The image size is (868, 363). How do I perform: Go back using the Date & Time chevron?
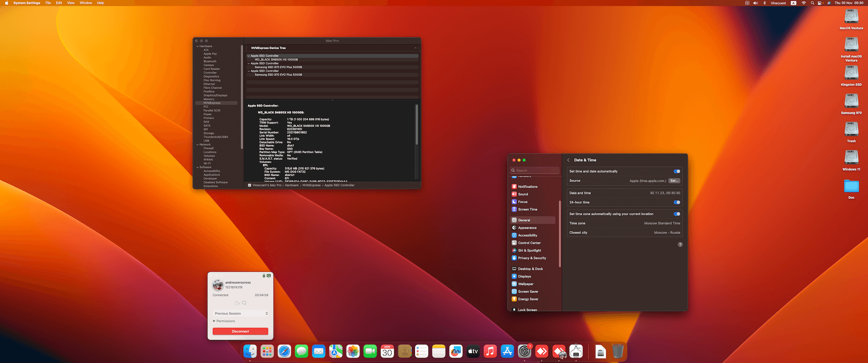coord(568,160)
